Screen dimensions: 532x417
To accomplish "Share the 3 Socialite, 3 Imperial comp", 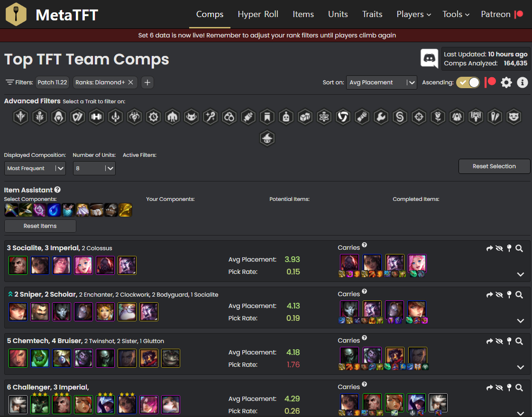I will 490,248.
